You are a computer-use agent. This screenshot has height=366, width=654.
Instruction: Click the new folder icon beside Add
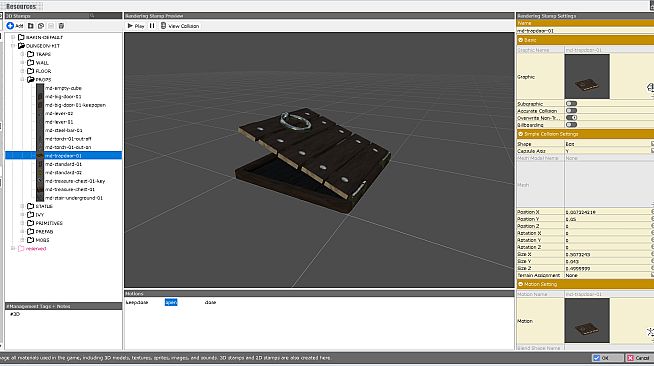pyautogui.click(x=30, y=26)
